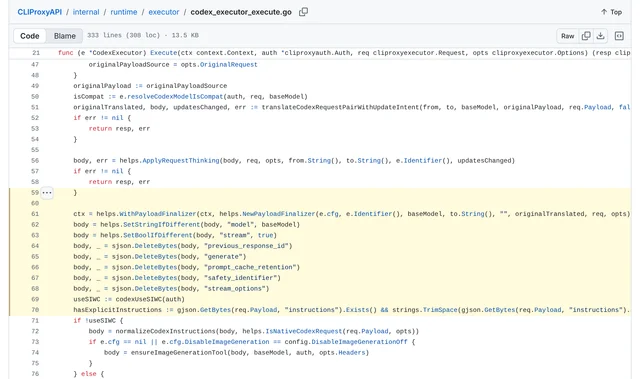Open the executor folder breadcrumb
The image size is (640, 379).
click(x=164, y=12)
